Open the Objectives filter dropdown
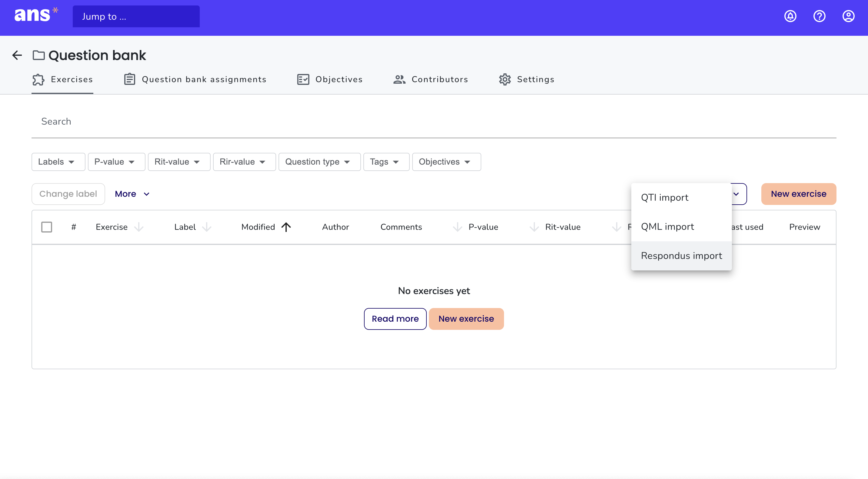The height and width of the screenshot is (479, 868). (446, 162)
